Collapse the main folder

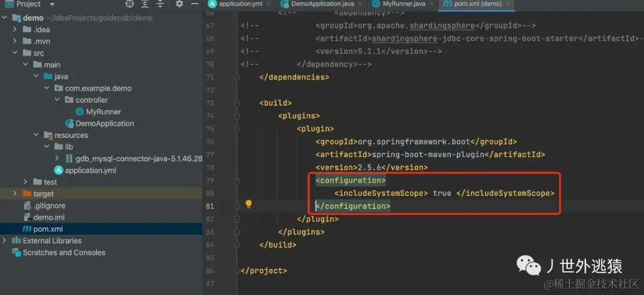point(26,64)
